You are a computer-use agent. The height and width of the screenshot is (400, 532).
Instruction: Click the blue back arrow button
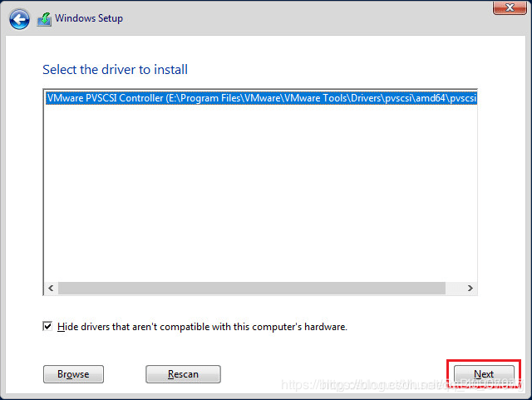click(x=20, y=19)
